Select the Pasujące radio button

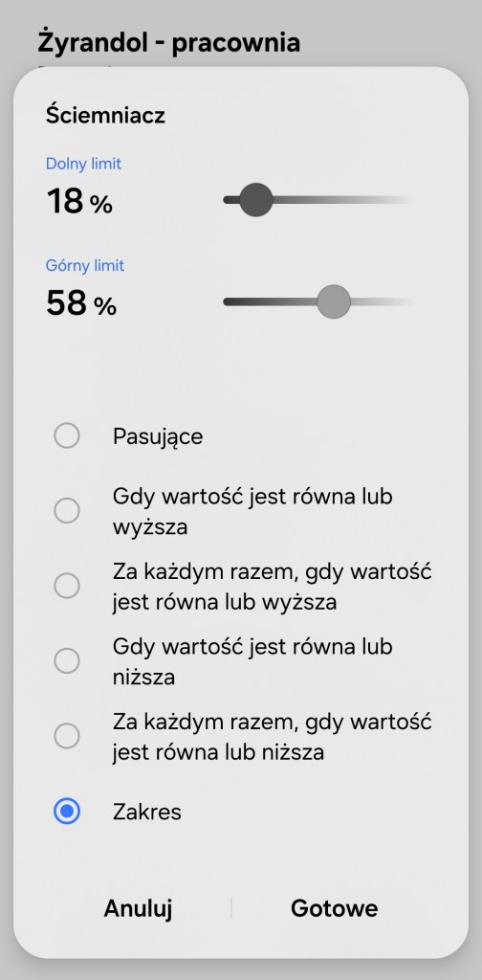(67, 435)
